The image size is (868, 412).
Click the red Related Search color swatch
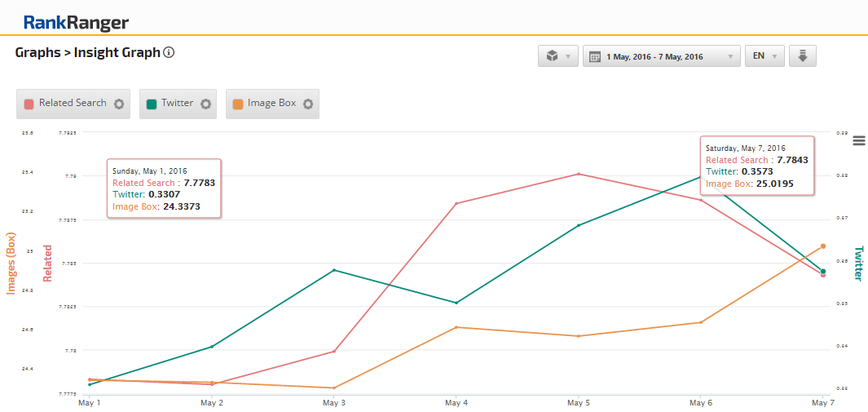pyautogui.click(x=29, y=104)
